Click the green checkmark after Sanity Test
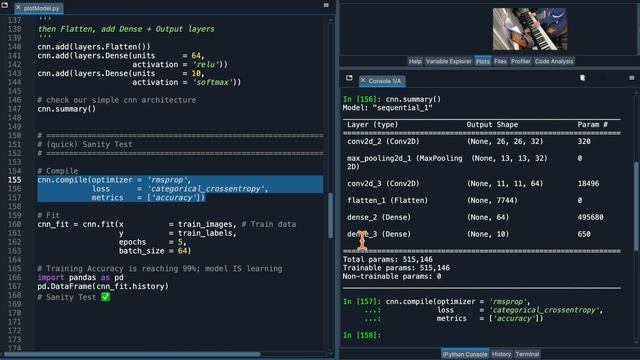The height and width of the screenshot is (360, 640). point(105,297)
